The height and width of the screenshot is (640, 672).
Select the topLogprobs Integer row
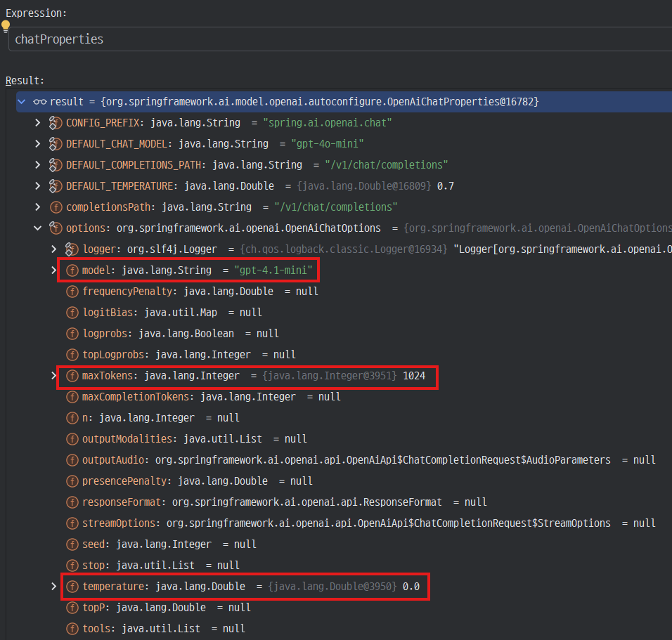click(344, 354)
